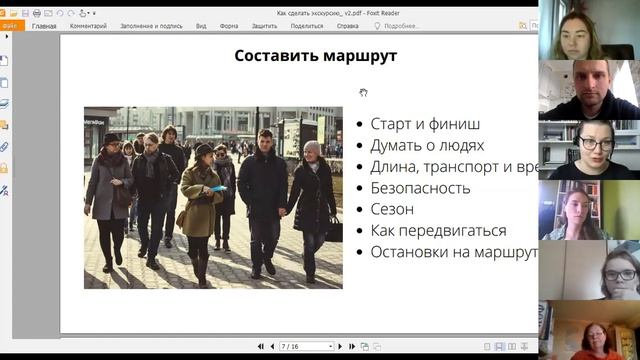The height and width of the screenshot is (360, 640).
Task: Expand the left navigation panel arrow
Action: tap(6, 36)
